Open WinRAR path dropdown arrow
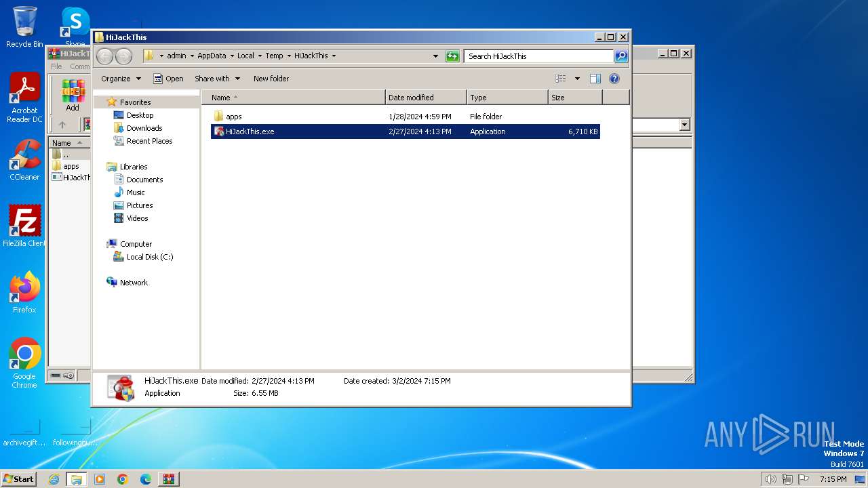Viewport: 868px width, 488px height. pos(684,125)
